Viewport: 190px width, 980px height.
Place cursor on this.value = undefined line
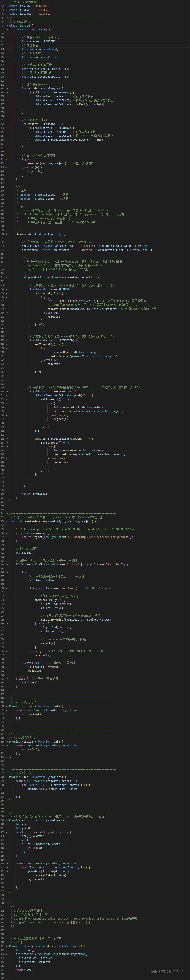pos(40,49)
